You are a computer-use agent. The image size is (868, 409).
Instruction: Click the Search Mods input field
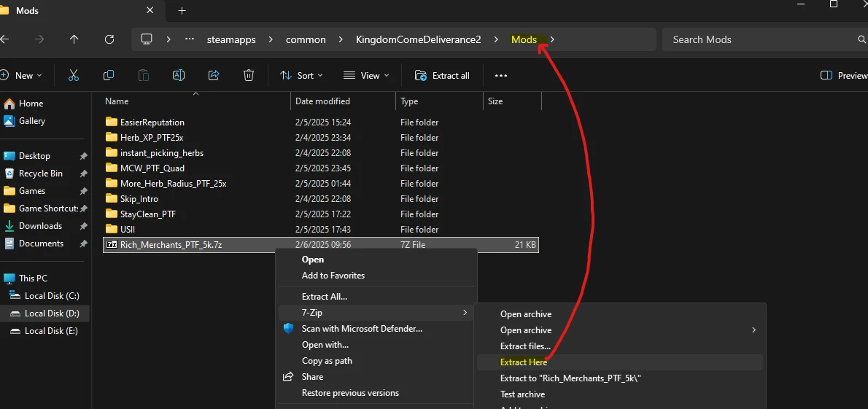[x=759, y=39]
